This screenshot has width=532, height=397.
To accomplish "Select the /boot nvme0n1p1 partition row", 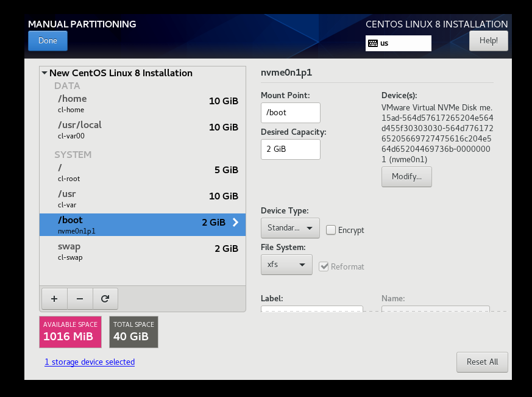I will click(x=143, y=225).
